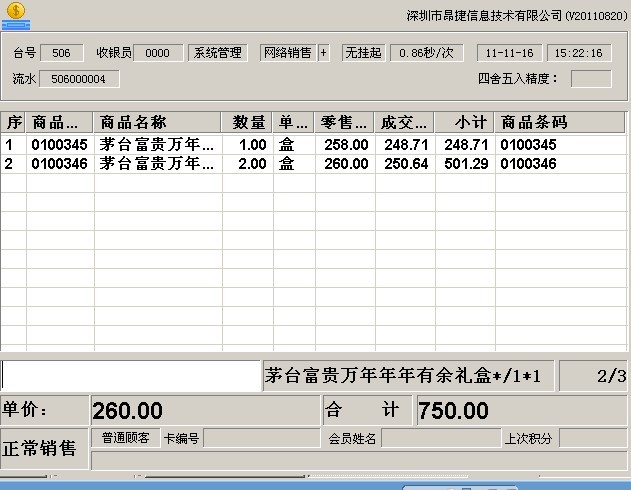
Task: Click the 网络销售 box
Action: (x=288, y=53)
